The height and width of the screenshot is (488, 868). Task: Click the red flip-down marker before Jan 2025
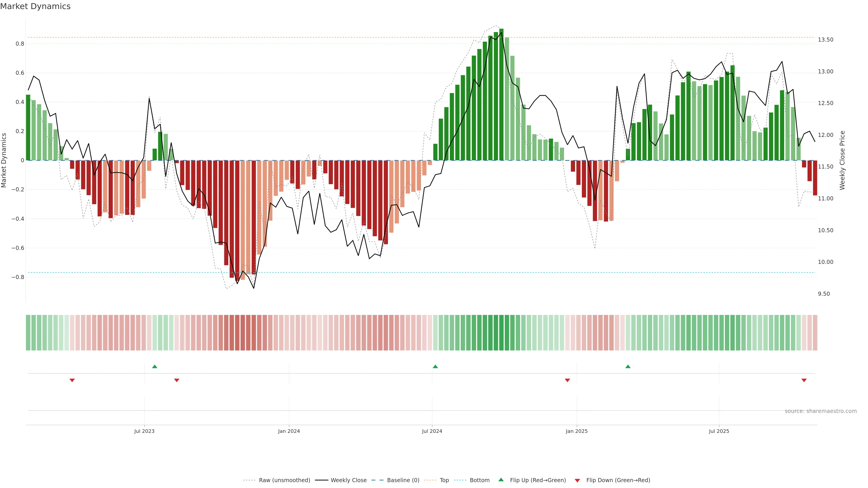567,380
